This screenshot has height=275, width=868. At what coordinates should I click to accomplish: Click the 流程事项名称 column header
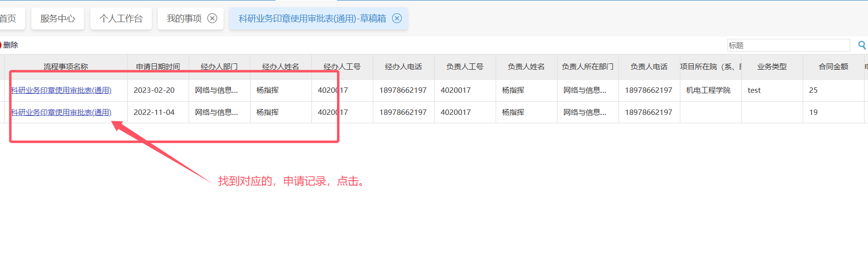[x=66, y=67]
